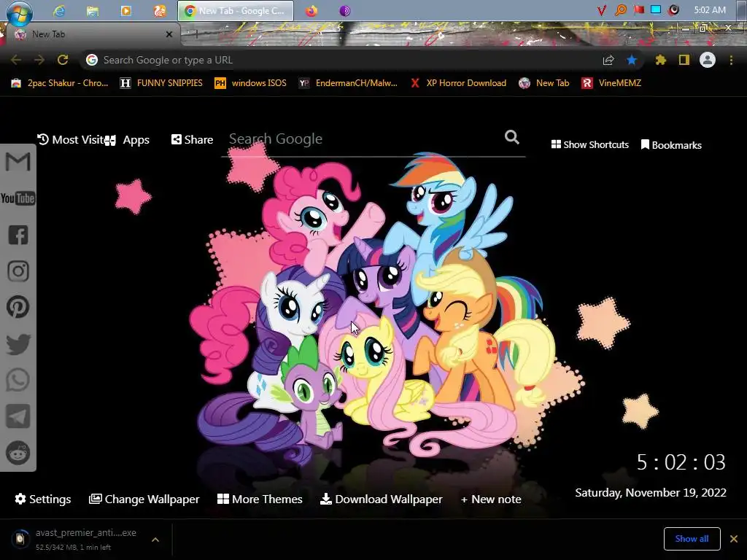Open Windows Media Player taskbar icon
The height and width of the screenshot is (560, 747).
(x=125, y=10)
